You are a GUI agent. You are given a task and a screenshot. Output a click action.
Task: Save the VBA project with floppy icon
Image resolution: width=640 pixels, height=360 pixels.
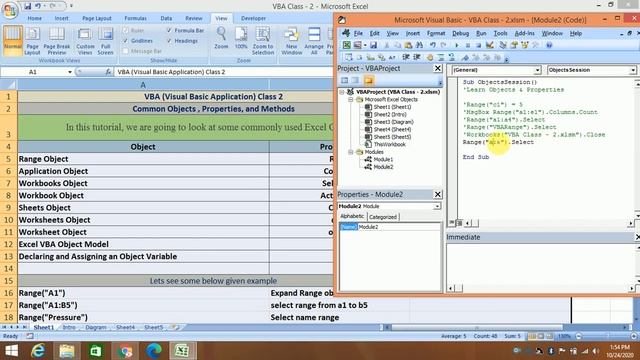pyautogui.click(x=373, y=45)
